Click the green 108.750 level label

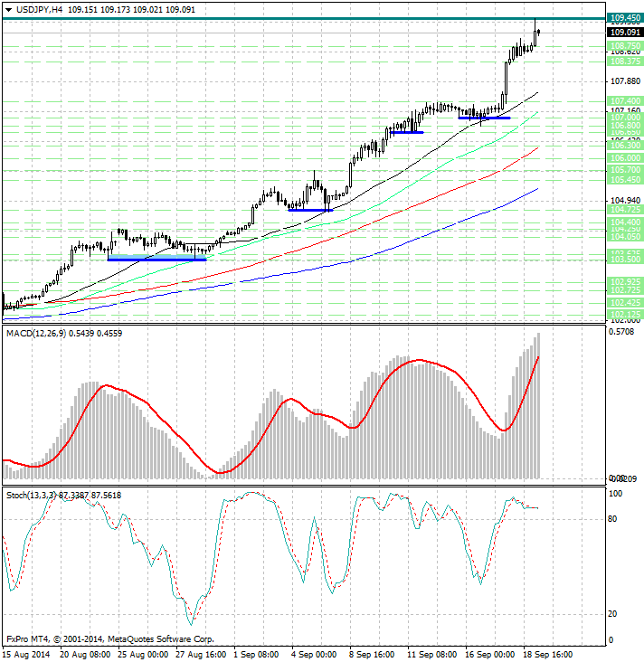(625, 45)
